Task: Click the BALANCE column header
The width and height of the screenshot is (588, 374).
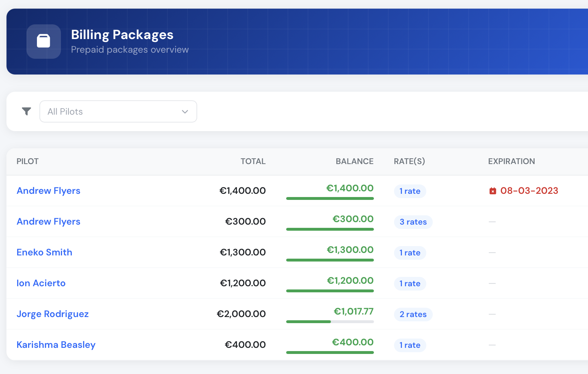Action: [x=355, y=161]
